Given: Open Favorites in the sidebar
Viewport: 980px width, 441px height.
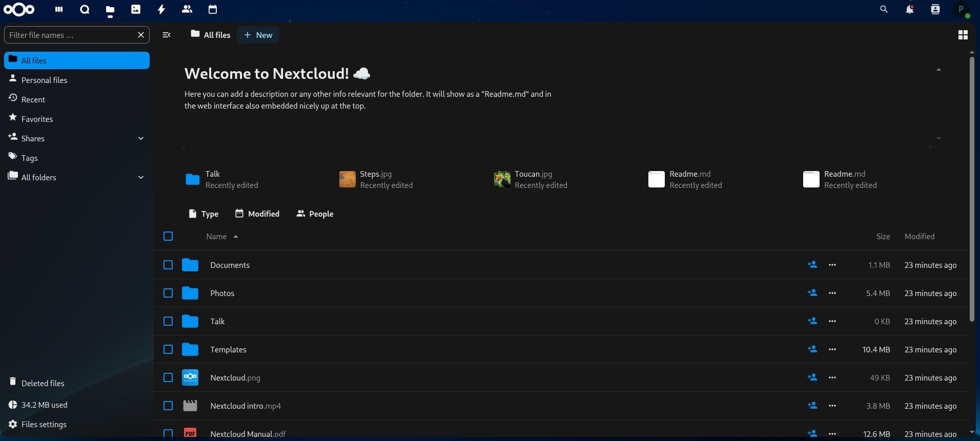Looking at the screenshot, I should (77, 119).
